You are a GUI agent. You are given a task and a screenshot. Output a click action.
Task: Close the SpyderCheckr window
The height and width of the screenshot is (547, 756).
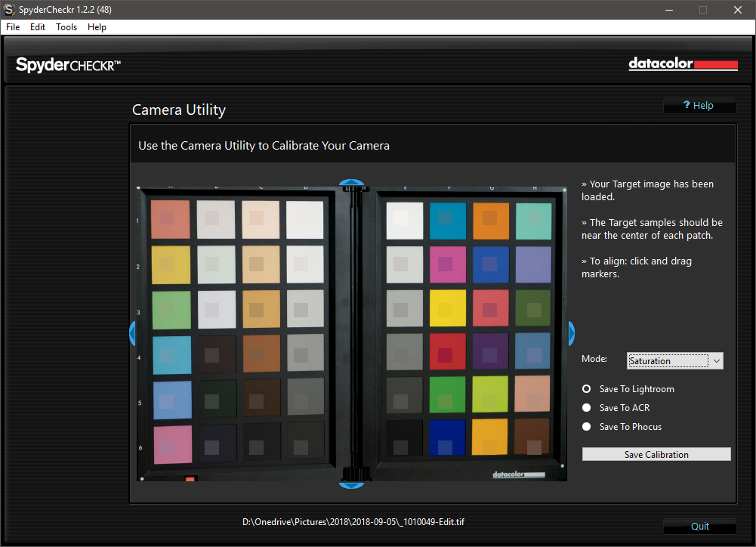click(x=738, y=10)
